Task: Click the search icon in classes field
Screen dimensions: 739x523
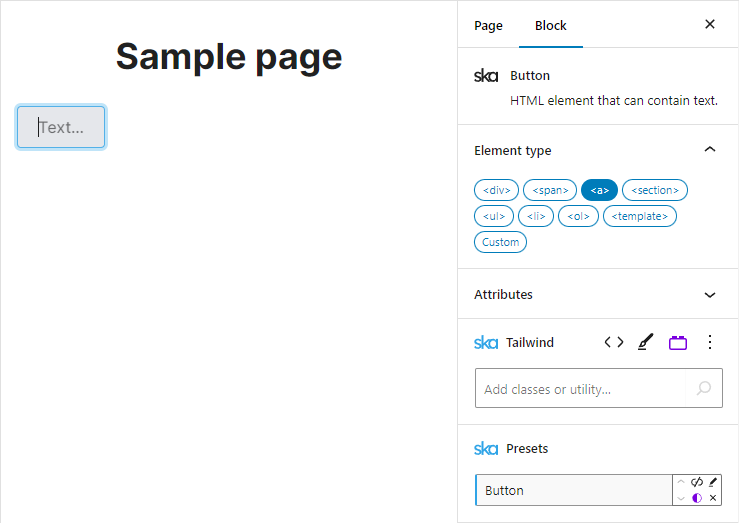Action: 704,388
